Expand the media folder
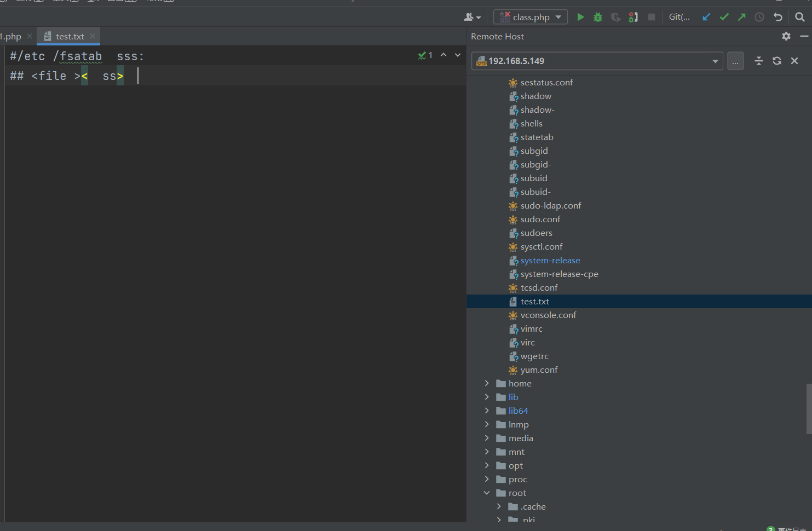Image resolution: width=812 pixels, height=531 pixels. point(487,438)
